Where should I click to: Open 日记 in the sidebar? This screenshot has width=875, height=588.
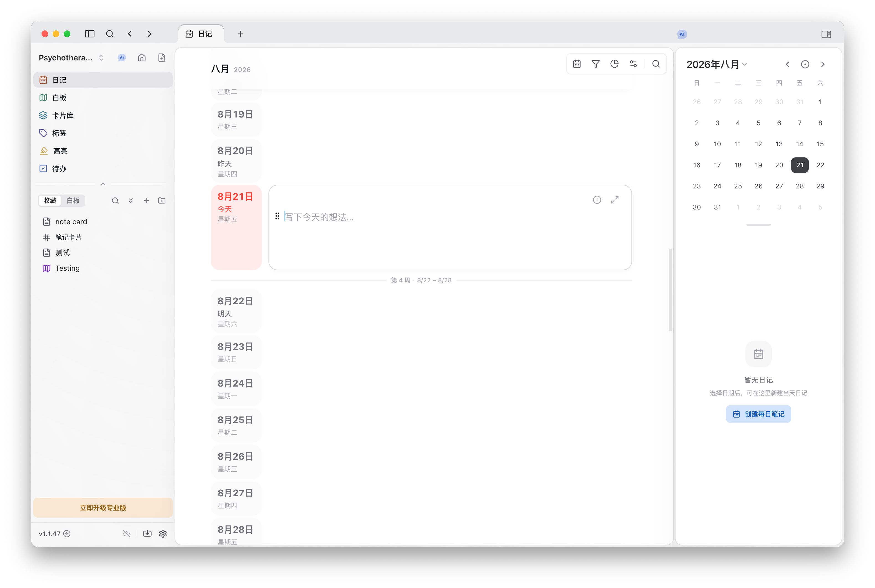(103, 80)
